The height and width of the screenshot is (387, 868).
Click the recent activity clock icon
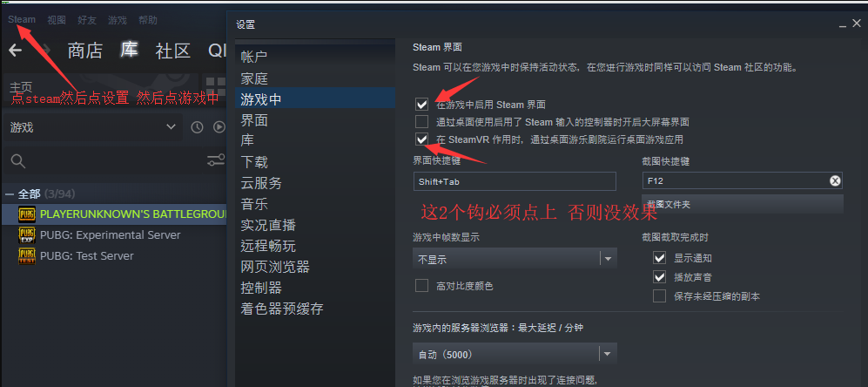pyautogui.click(x=197, y=127)
